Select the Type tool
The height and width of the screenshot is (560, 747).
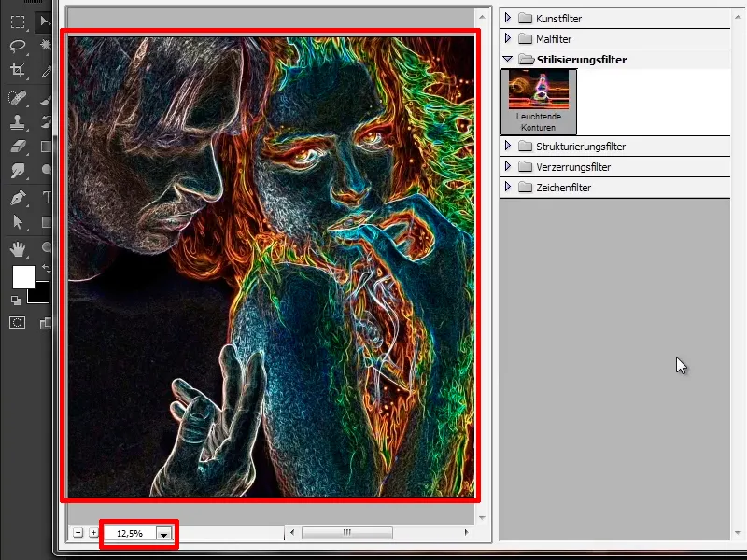(x=47, y=197)
